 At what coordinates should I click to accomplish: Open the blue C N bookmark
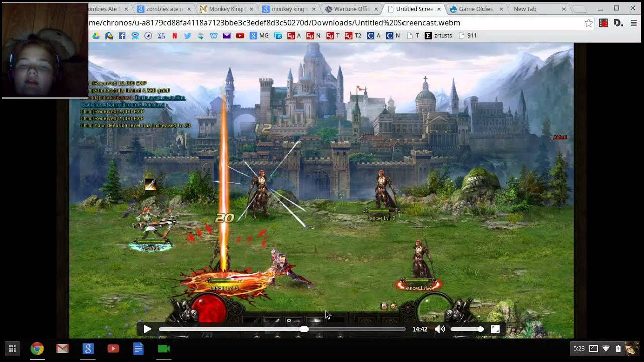(394, 36)
